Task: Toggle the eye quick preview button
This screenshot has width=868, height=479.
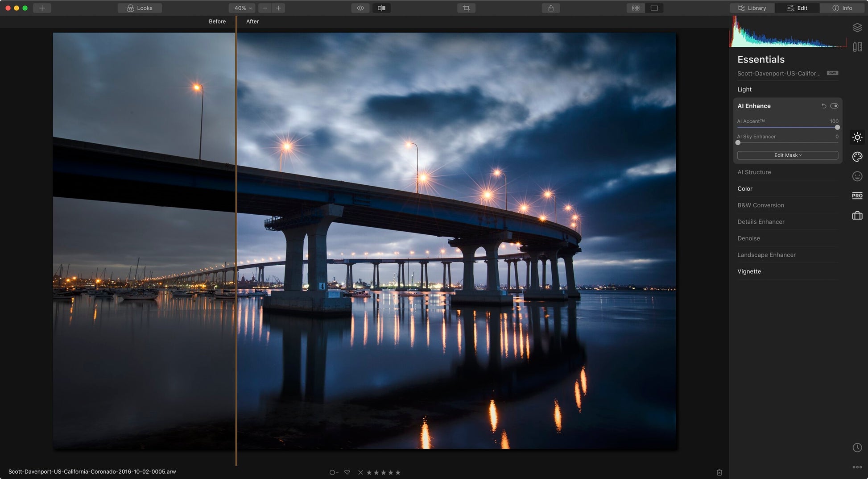Action: [360, 8]
